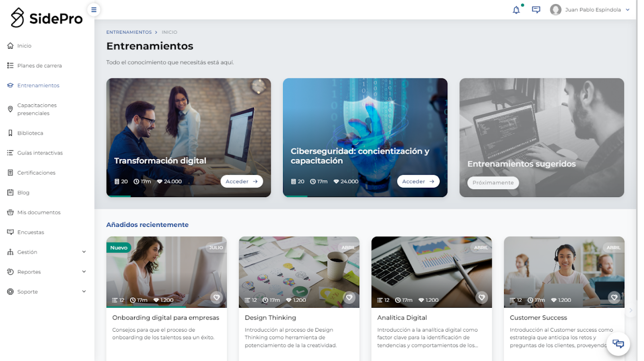
Task: Collapse the sidebar with the hamburger button
Action: 94,9
